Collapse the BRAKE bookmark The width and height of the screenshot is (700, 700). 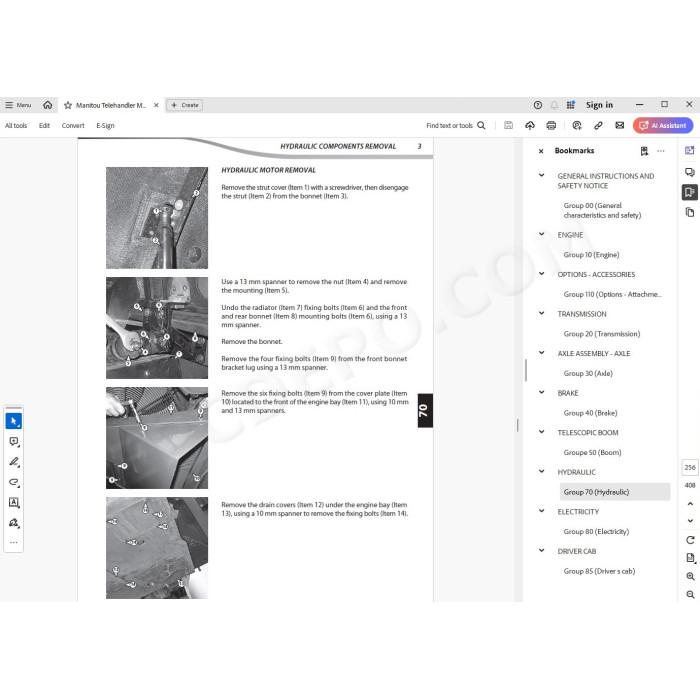coord(542,392)
